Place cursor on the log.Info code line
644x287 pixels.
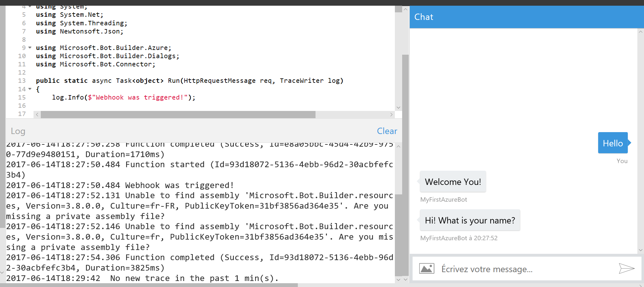click(123, 97)
